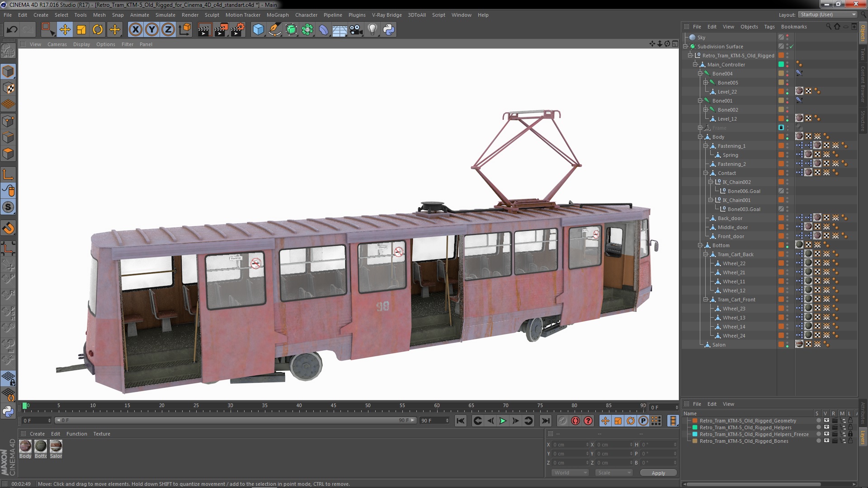Select the Salon material thumbnail

(x=56, y=446)
